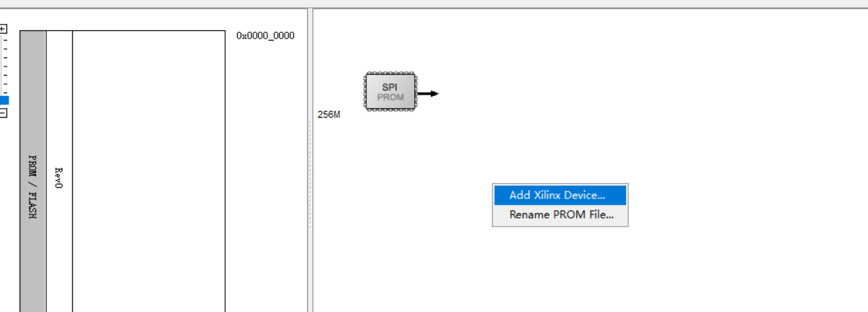Image resolution: width=868 pixels, height=312 pixels.
Task: Click the 0x0000_0000 address label
Action: (x=265, y=36)
